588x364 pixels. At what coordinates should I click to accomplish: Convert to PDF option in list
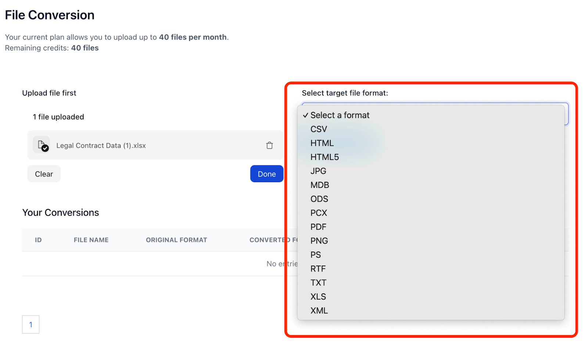click(x=318, y=227)
